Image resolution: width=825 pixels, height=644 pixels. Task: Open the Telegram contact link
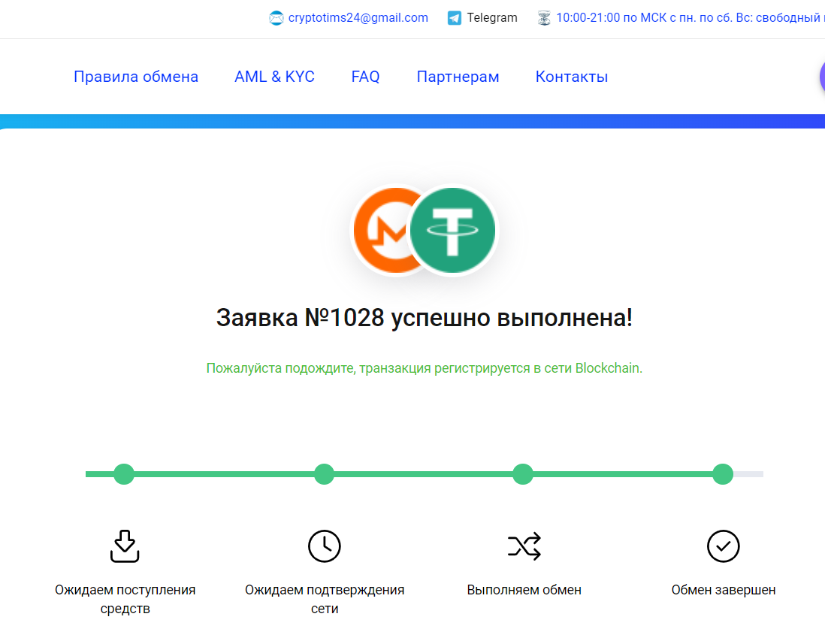click(x=492, y=18)
